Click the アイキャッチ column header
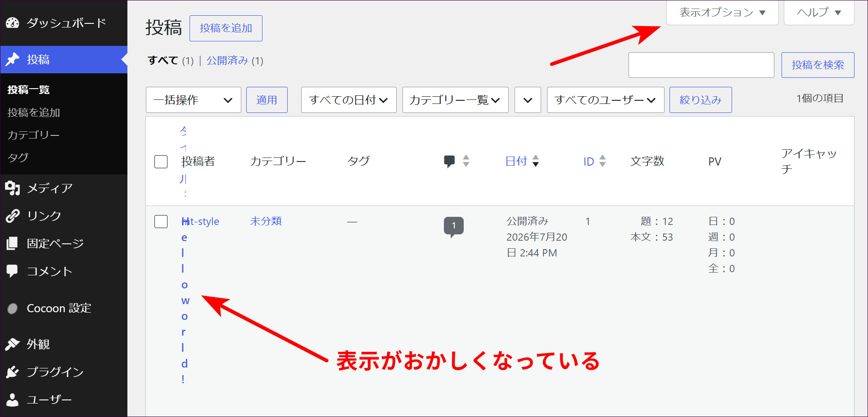 809,161
